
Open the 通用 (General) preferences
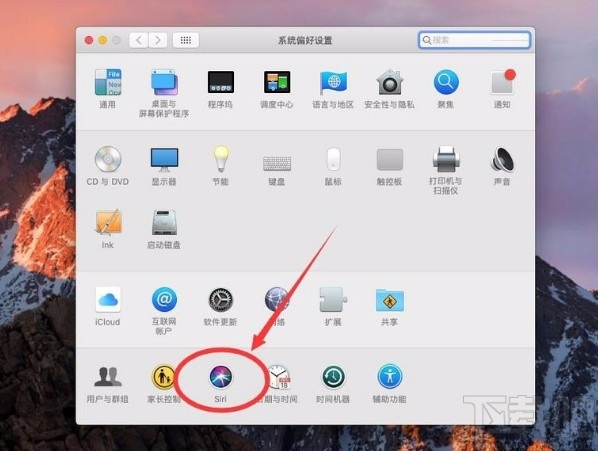[x=108, y=82]
